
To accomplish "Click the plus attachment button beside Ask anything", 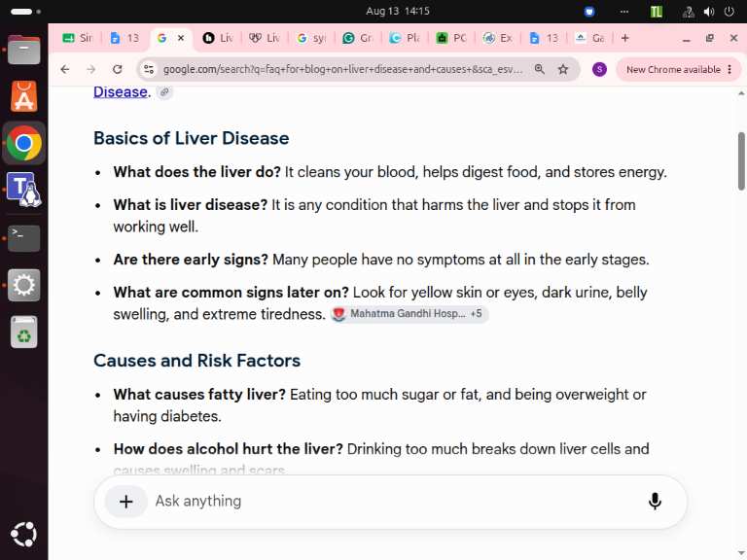I will pos(125,502).
